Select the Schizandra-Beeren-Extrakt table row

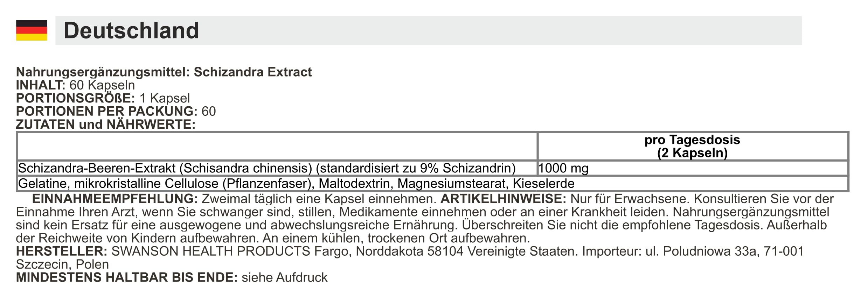click(432, 168)
